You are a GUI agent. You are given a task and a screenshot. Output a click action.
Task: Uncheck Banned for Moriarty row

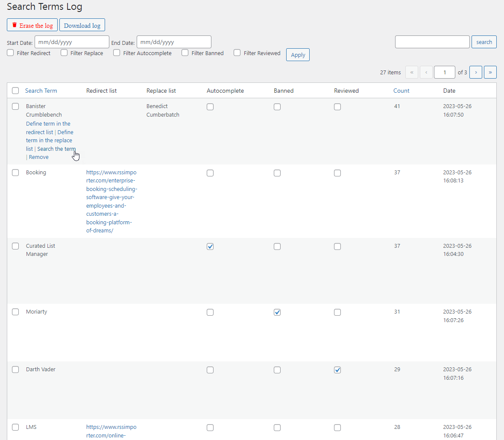coord(277,312)
